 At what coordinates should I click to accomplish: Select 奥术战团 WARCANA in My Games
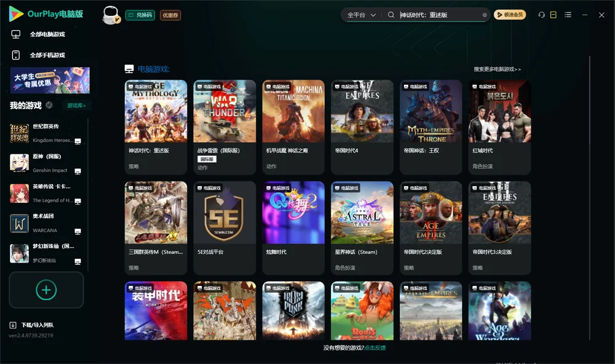coord(46,223)
